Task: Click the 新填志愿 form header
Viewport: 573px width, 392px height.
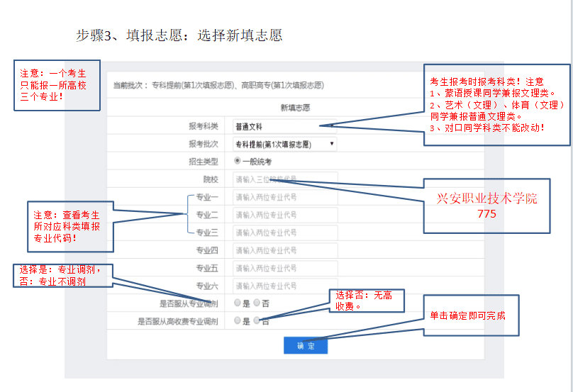Action: point(294,108)
